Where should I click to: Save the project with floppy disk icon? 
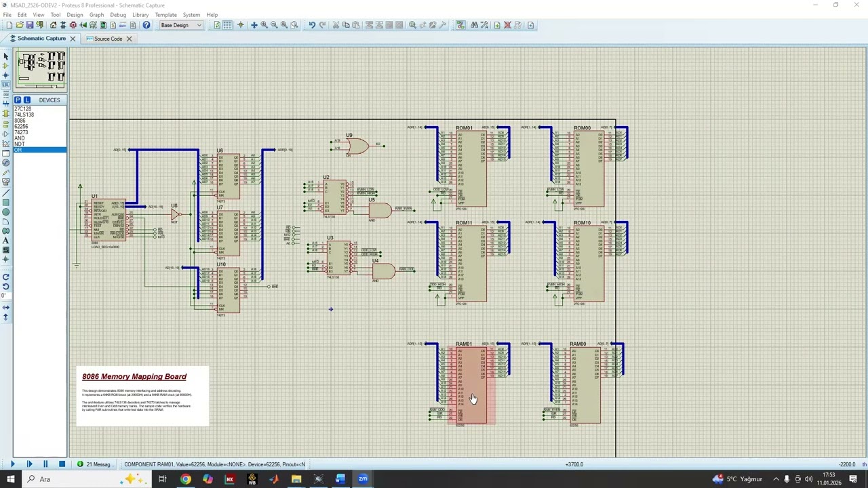29,25
